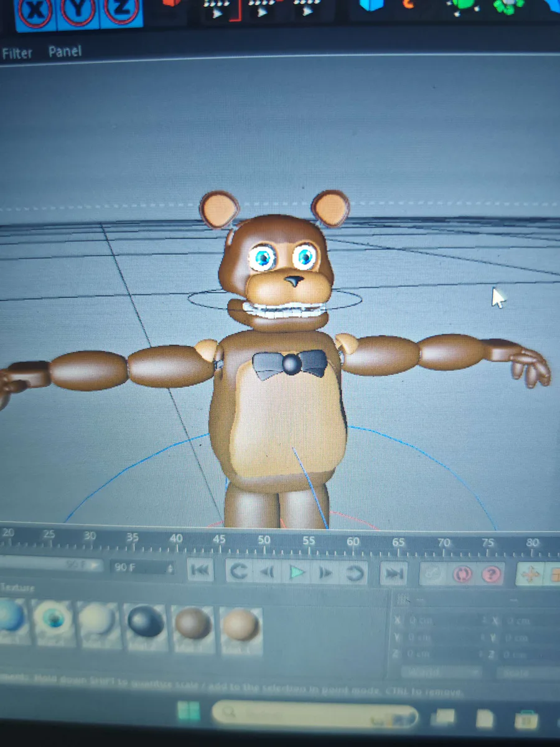Image resolution: width=560 pixels, height=747 pixels.
Task: Click the middle render clapperboard icon
Action: 261,8
